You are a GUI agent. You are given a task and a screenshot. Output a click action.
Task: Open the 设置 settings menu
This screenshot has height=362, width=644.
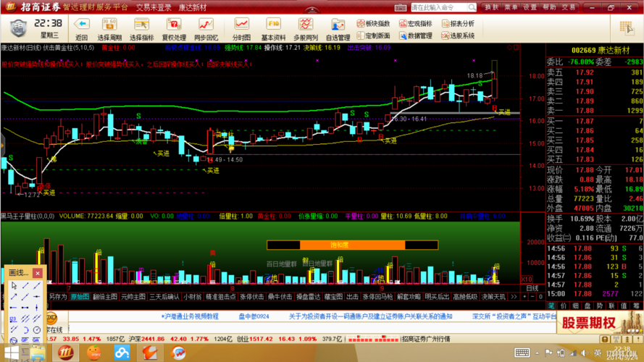point(530,7)
